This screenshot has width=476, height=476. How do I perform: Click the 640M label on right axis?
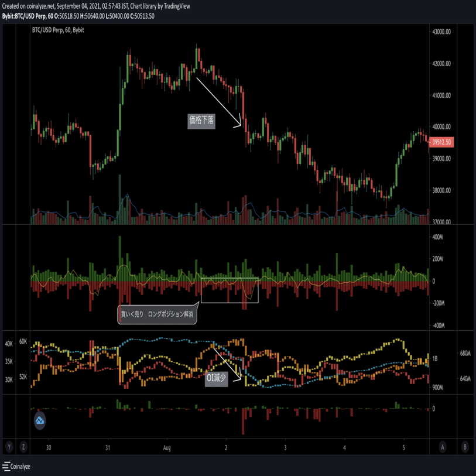pyautogui.click(x=465, y=379)
